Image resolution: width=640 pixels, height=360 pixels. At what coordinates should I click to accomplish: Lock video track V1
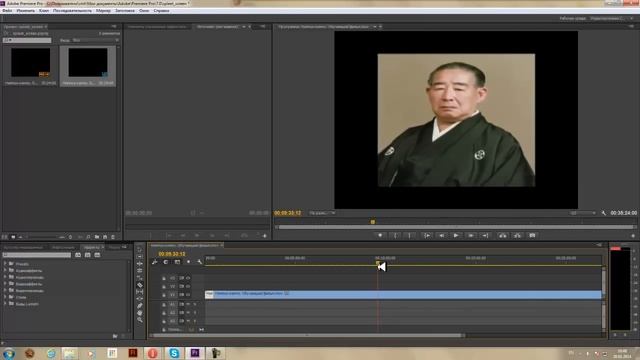[x=164, y=295]
